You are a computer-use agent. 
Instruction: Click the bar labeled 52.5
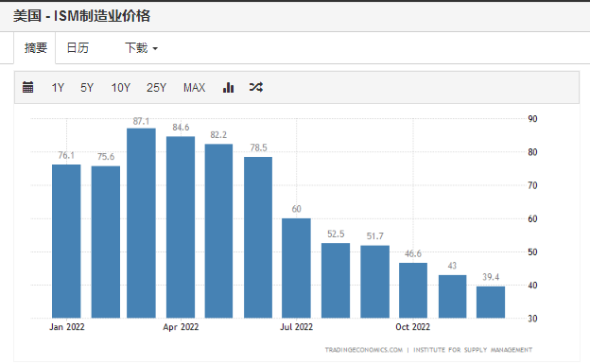336,281
